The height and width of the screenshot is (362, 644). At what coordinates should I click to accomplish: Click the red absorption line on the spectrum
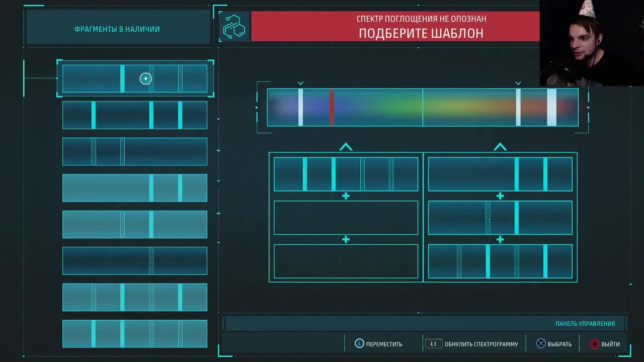coord(332,107)
